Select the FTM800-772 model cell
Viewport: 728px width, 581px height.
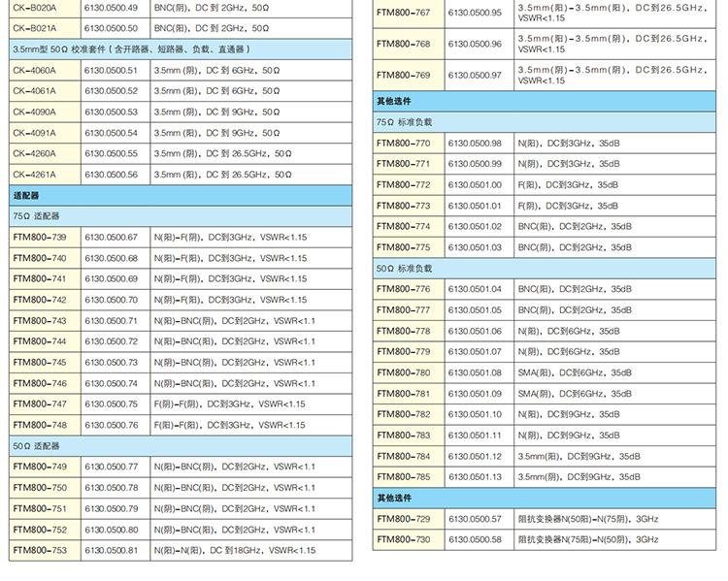coord(403,184)
